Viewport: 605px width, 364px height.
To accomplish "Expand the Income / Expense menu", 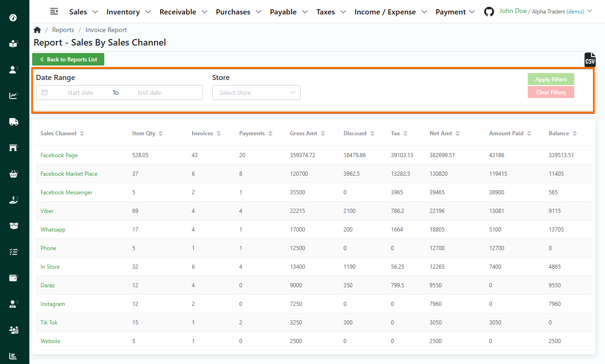I will click(391, 12).
